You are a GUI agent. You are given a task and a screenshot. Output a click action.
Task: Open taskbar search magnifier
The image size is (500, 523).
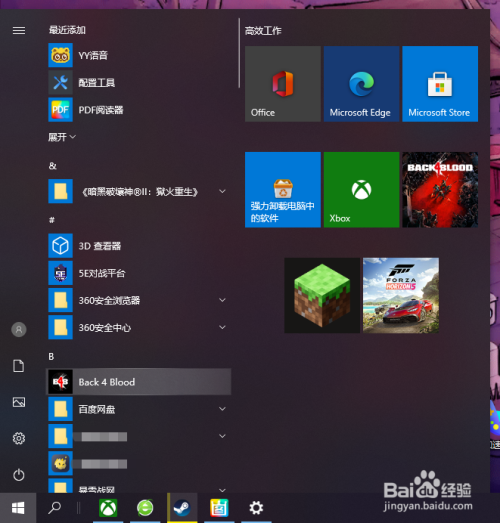click(x=54, y=508)
